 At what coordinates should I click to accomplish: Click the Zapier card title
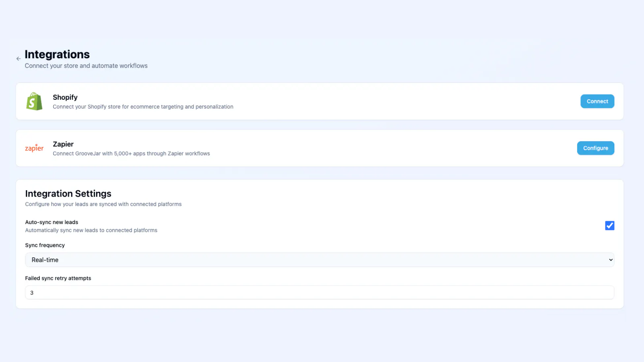click(x=63, y=144)
